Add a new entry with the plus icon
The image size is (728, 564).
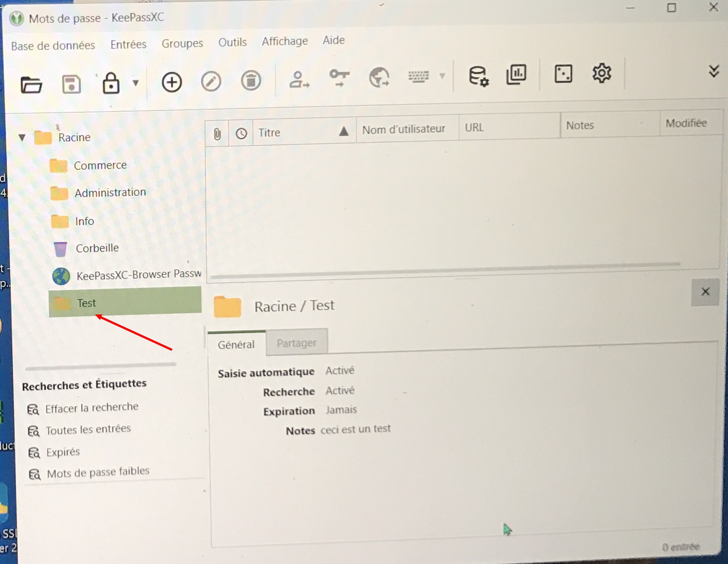click(x=172, y=82)
